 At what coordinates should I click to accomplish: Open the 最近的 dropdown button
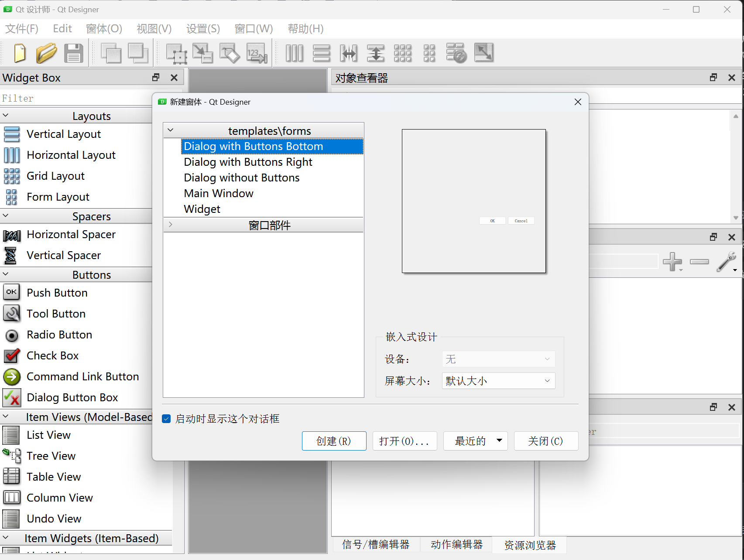click(x=475, y=441)
